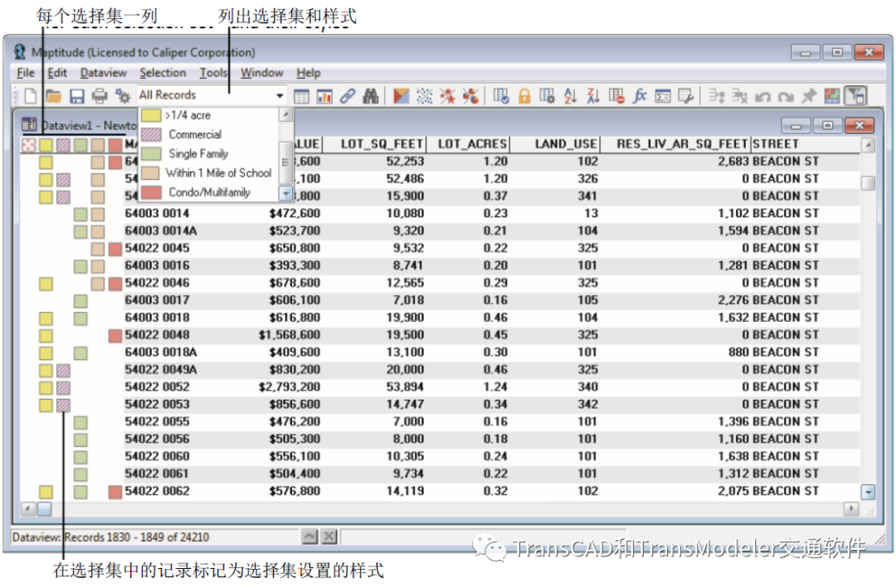Select the Find records binoculars tool
Screen dimensions: 896x588
pyautogui.click(x=369, y=95)
